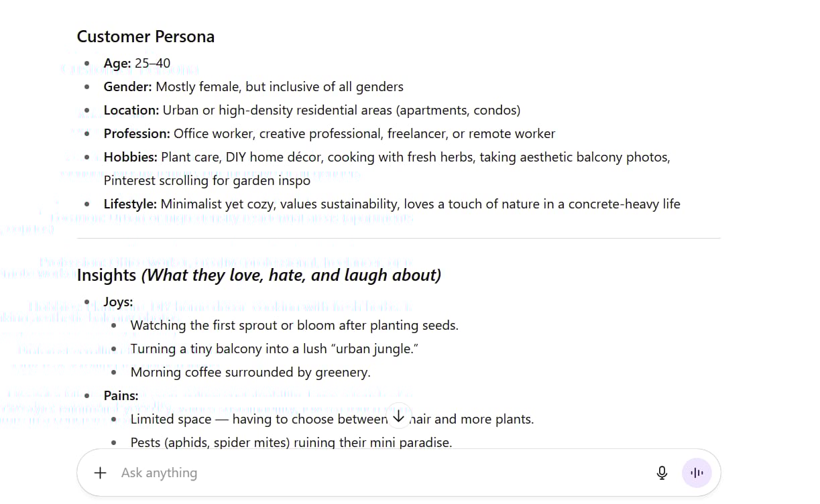Click the scroll-to-bottom arrow button
820x504 pixels.
click(x=398, y=416)
